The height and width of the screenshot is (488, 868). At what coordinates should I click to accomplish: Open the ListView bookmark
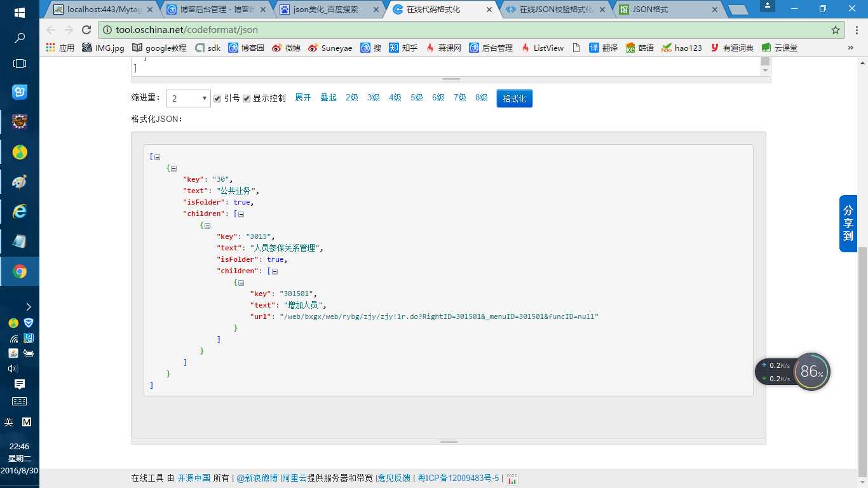[542, 48]
